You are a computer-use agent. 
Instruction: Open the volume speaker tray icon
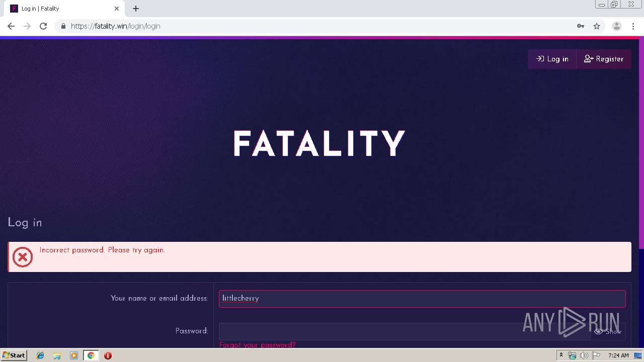[x=584, y=355]
